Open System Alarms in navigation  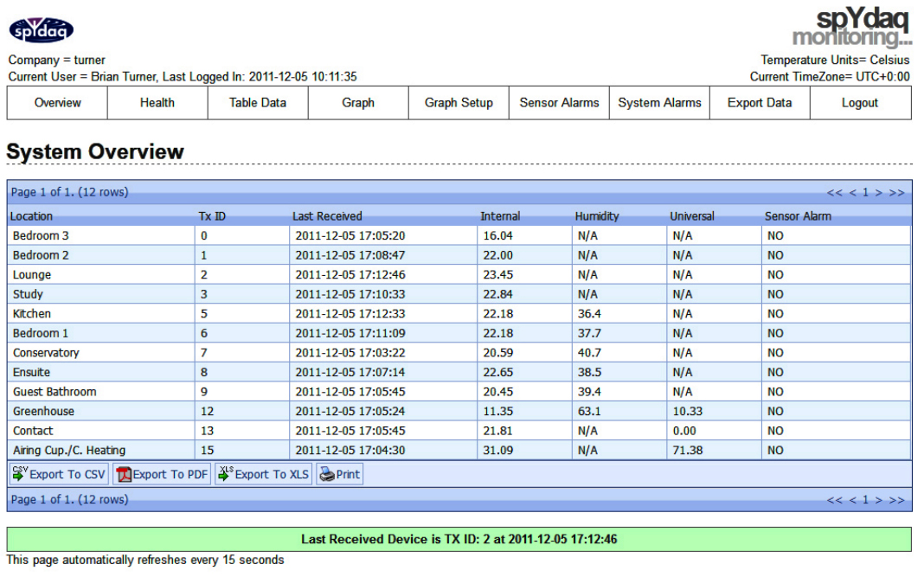click(659, 103)
